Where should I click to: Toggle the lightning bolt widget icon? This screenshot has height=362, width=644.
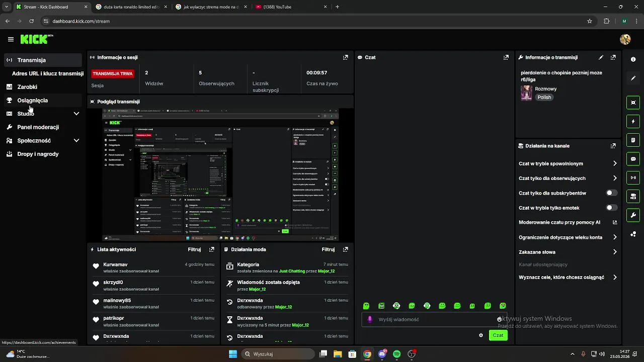coord(633,121)
